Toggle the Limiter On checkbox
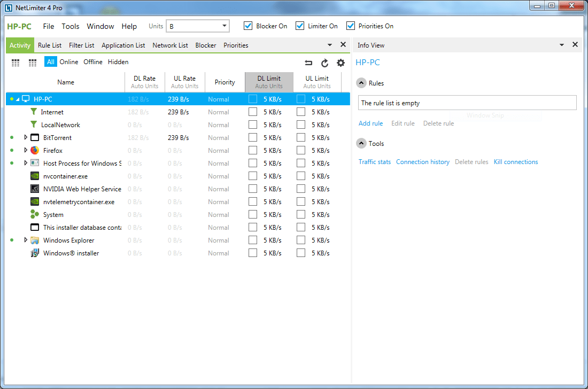 click(300, 26)
